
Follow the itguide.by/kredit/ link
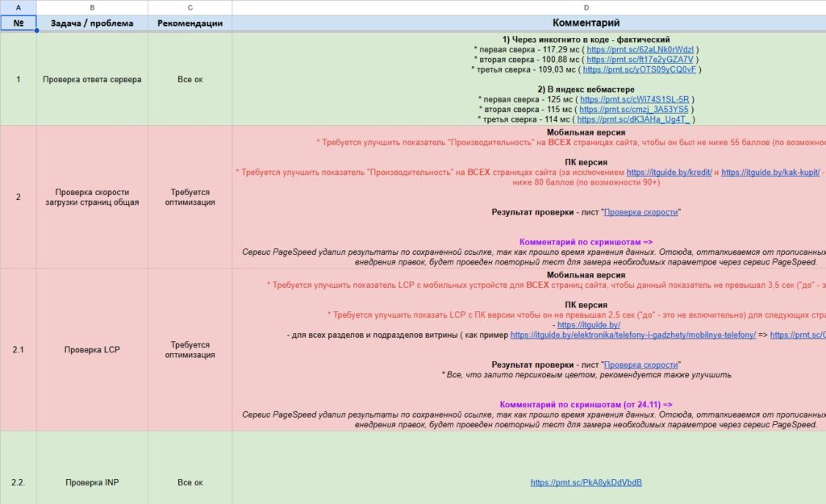click(669, 173)
